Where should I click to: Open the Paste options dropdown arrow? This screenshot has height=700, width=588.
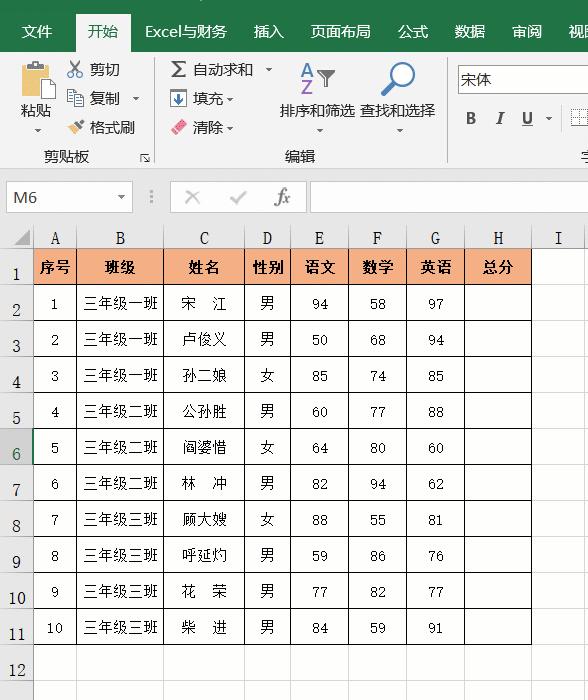[38, 130]
